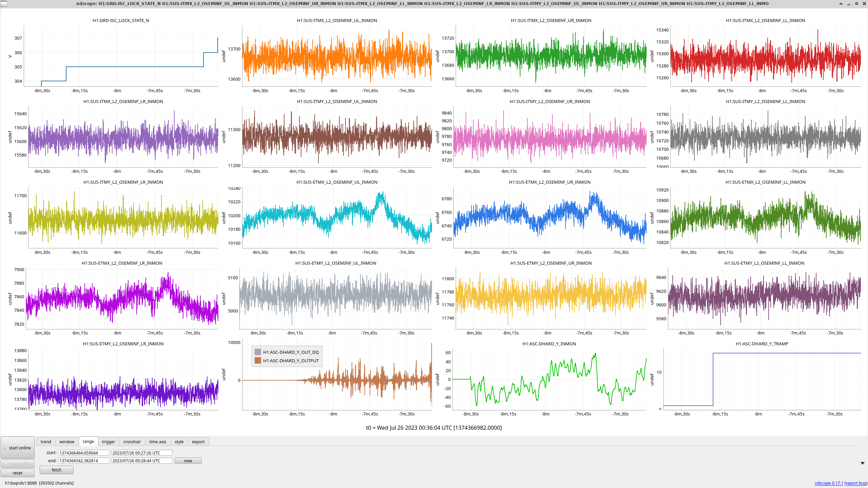Click the report bug link

click(856, 483)
